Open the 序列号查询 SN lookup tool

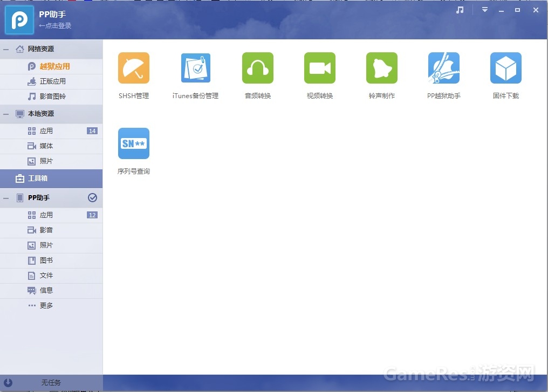click(x=134, y=143)
